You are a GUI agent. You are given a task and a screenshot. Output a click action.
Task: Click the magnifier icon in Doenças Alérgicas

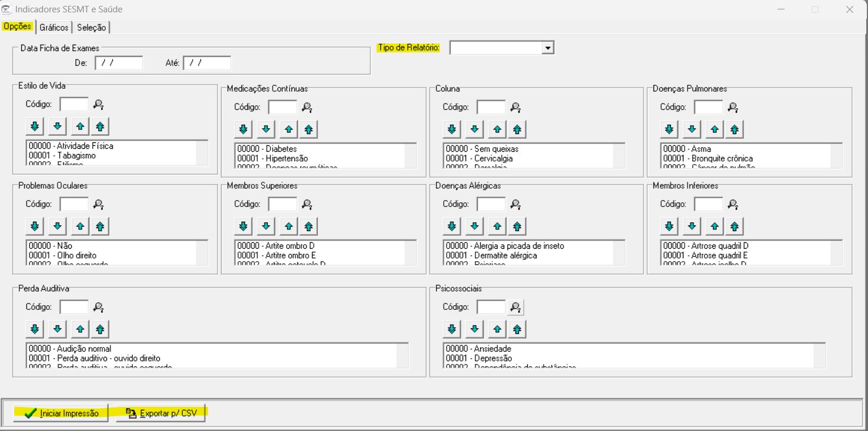pyautogui.click(x=515, y=204)
